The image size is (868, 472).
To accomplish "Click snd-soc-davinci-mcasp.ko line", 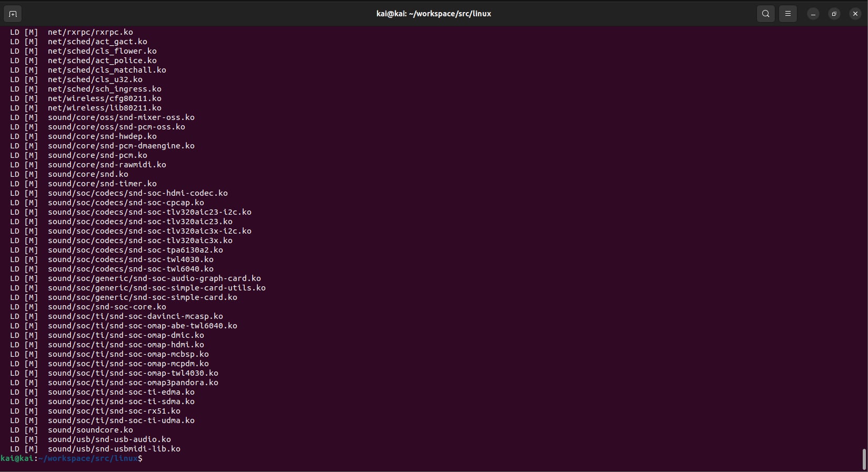I will point(116,316).
